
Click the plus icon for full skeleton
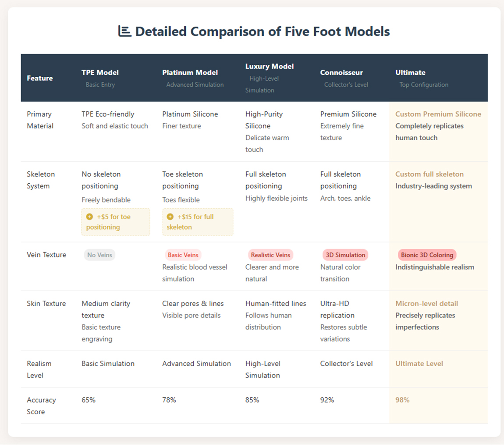point(170,217)
